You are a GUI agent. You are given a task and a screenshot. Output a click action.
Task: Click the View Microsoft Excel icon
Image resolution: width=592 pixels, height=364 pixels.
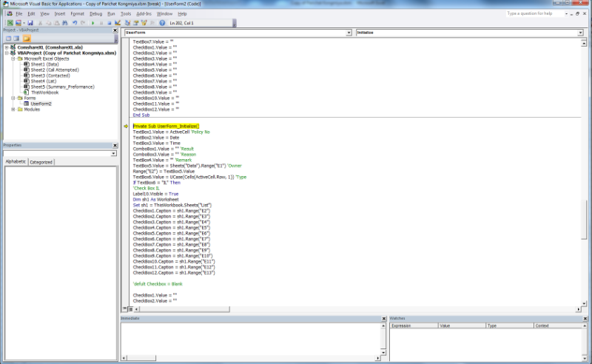tap(8, 23)
